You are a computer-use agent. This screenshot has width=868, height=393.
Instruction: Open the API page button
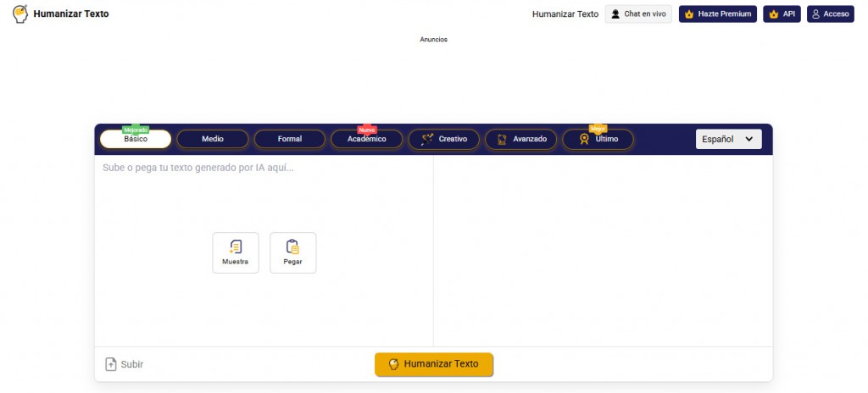tap(782, 14)
